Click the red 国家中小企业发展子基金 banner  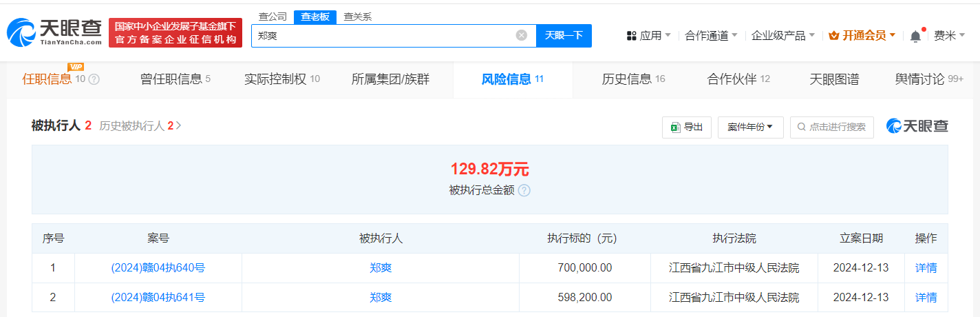point(175,33)
